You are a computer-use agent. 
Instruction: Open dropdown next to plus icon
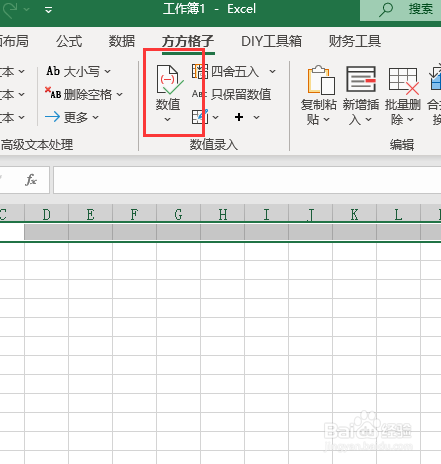pos(256,117)
